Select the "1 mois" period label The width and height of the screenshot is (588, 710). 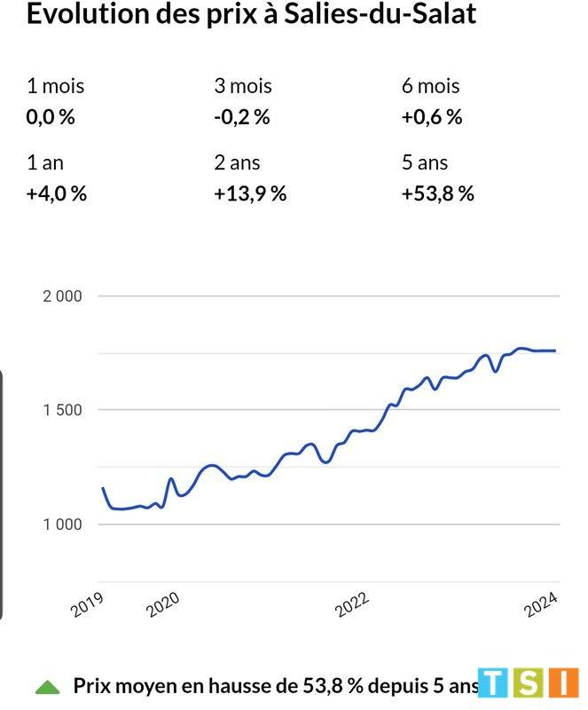tap(56, 87)
